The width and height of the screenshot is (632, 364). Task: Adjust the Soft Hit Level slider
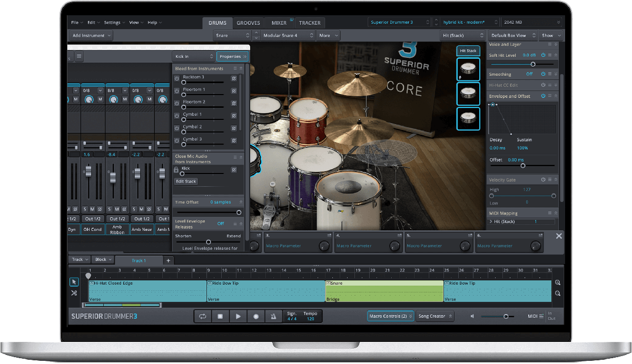pos(533,64)
